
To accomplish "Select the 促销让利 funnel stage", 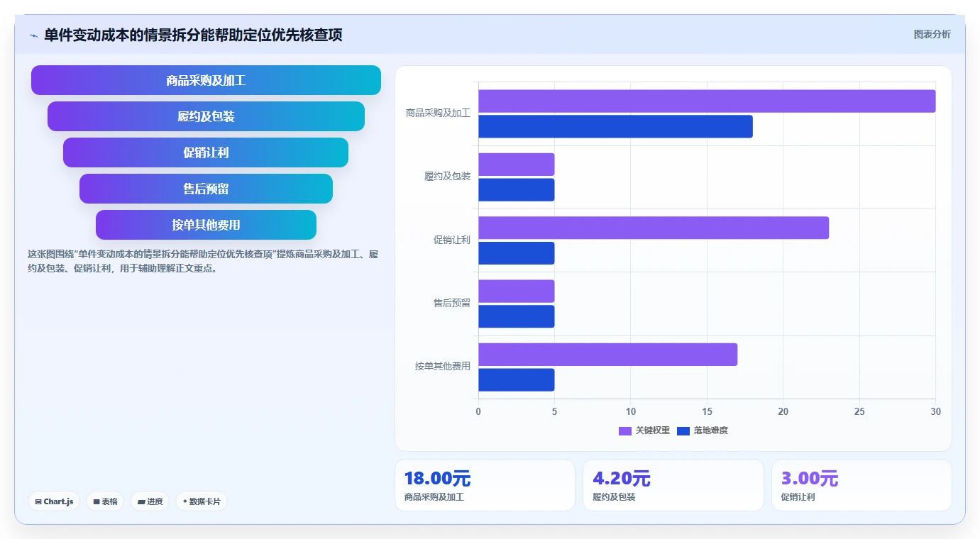I will click(206, 152).
